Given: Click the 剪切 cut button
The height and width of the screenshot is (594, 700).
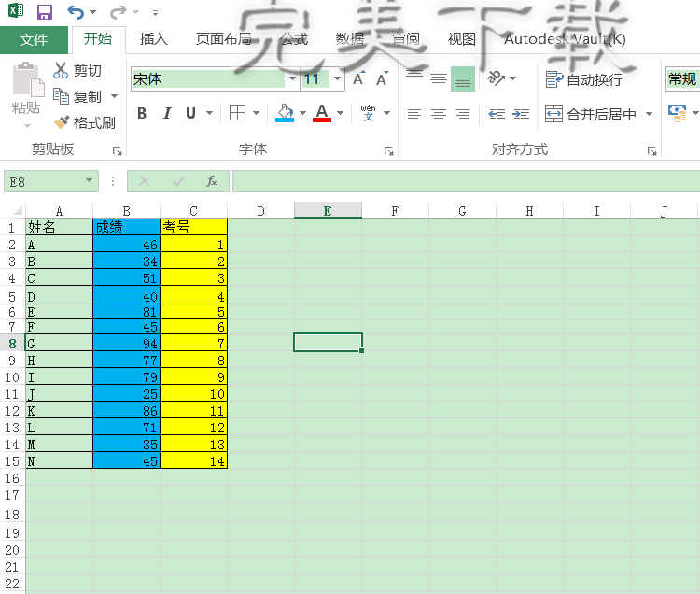Looking at the screenshot, I should click(77, 70).
